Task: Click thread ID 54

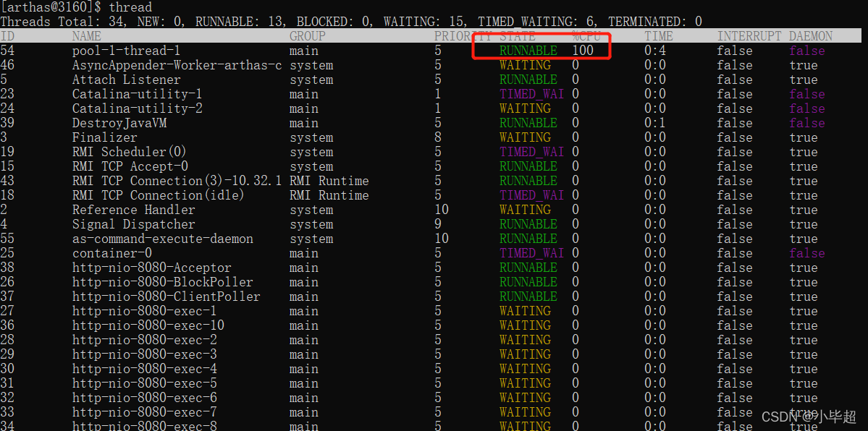Action: click(x=7, y=51)
